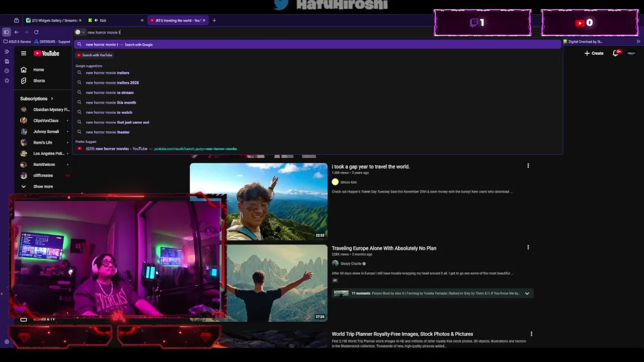Open the Simon Kim channel link
644x362 pixels.
coord(349,182)
